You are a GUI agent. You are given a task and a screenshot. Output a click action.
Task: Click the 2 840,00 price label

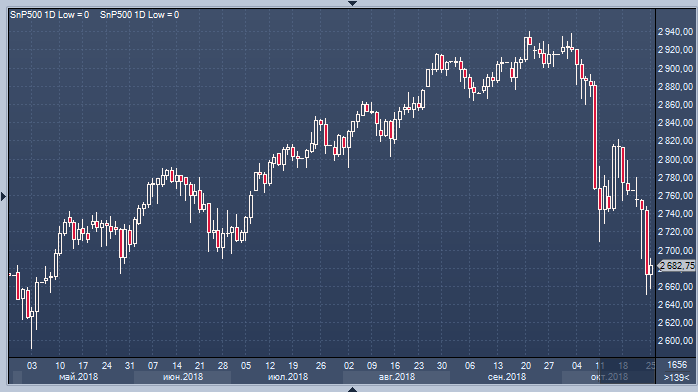point(675,122)
